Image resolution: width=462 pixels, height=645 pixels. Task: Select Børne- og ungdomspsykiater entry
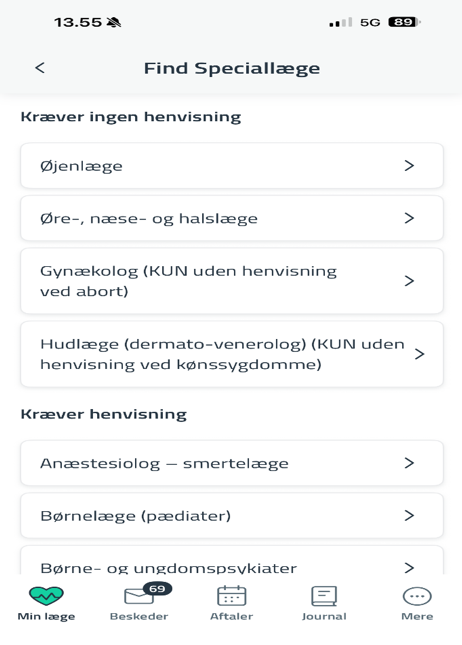pos(232,560)
